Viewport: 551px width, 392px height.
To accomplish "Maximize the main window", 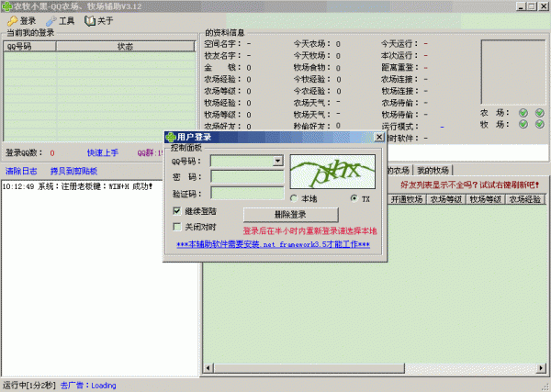I will point(532,6).
